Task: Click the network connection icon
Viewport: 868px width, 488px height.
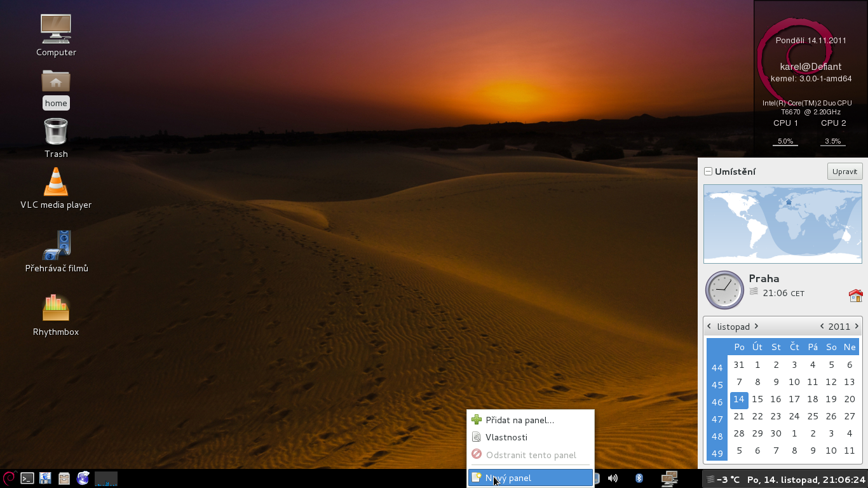Action: (x=669, y=478)
